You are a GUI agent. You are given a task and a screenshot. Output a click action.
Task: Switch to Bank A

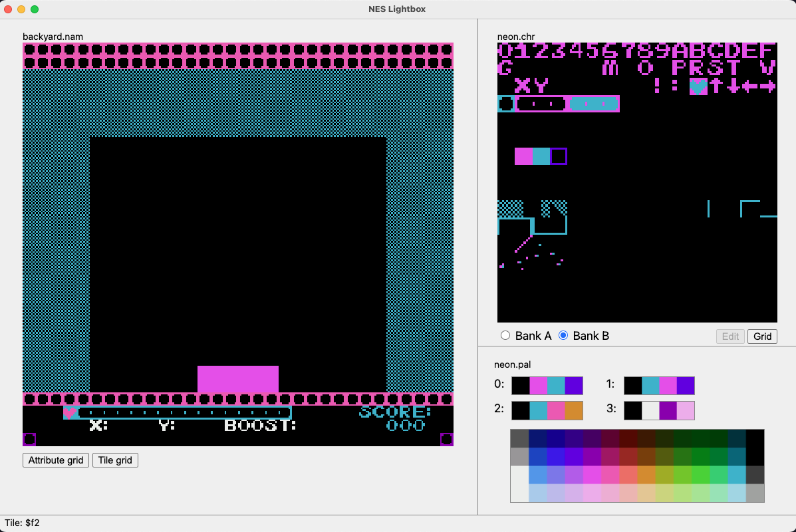pos(505,335)
